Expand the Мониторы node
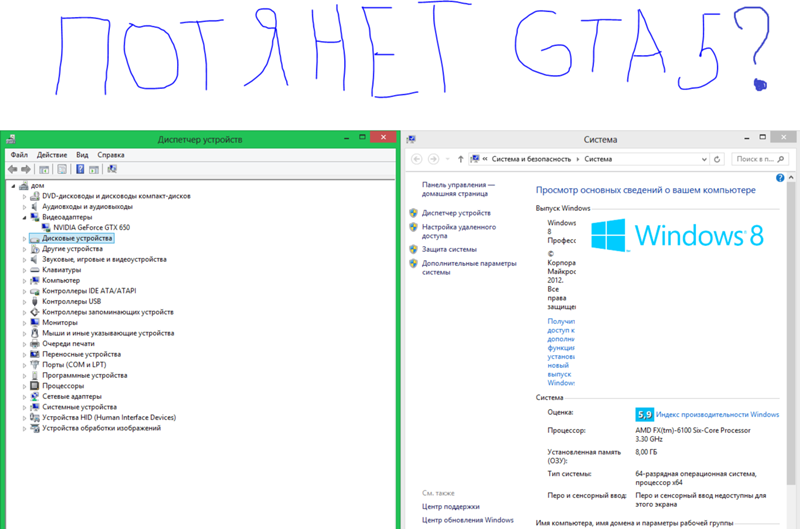This screenshot has height=529, width=800. click(24, 323)
